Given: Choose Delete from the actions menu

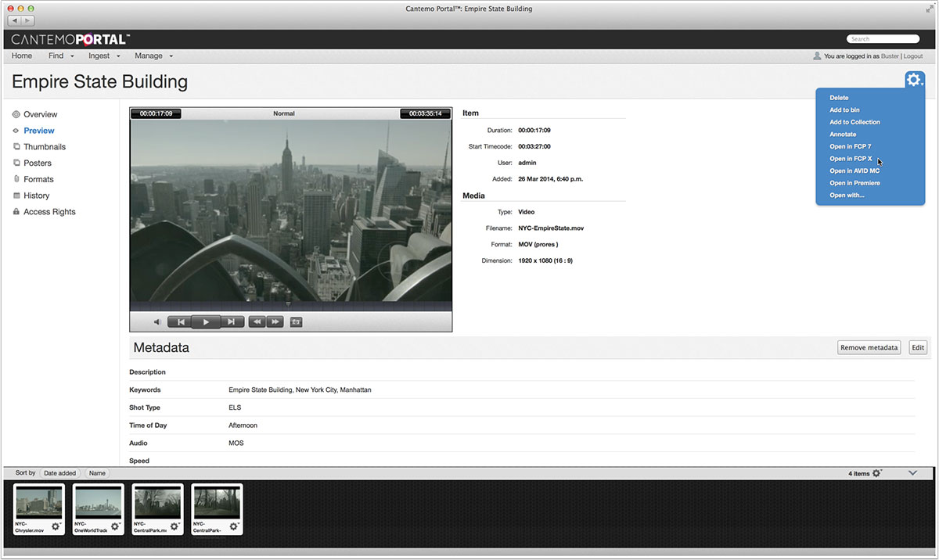Looking at the screenshot, I should coord(839,98).
